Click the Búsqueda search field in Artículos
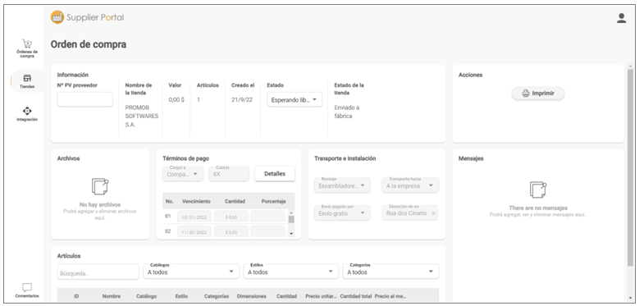This screenshot has width=644, height=306. click(98, 272)
